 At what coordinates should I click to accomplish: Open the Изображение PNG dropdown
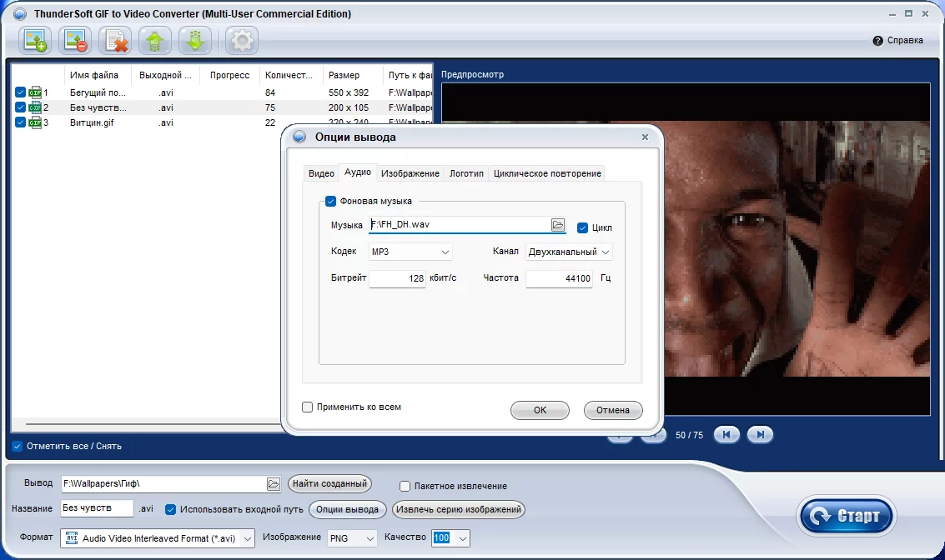click(x=353, y=538)
